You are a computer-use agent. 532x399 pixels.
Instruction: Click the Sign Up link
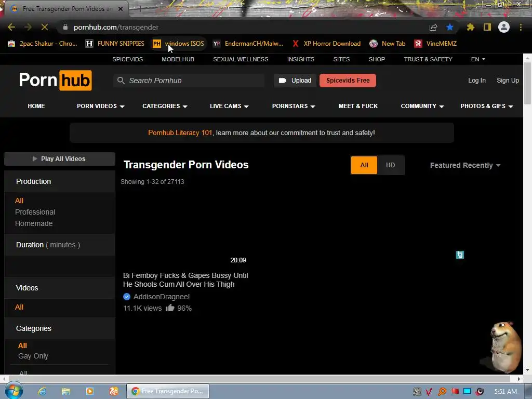click(508, 81)
